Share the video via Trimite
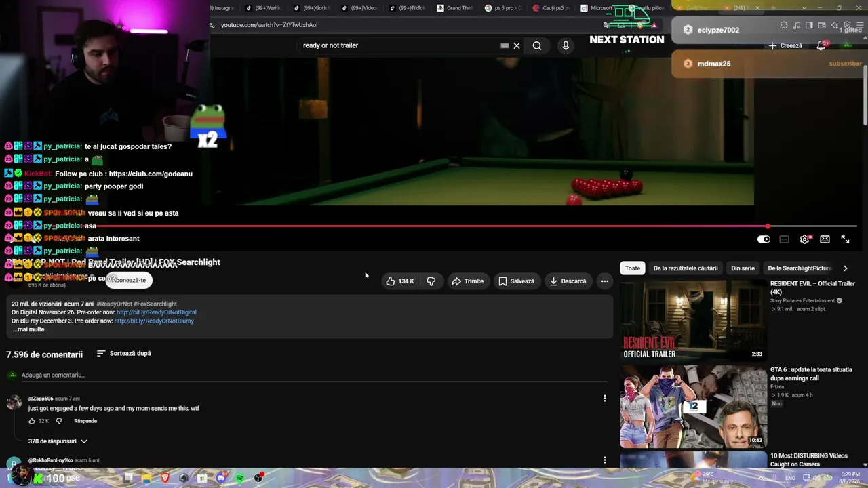This screenshot has height=488, width=868. tap(468, 281)
